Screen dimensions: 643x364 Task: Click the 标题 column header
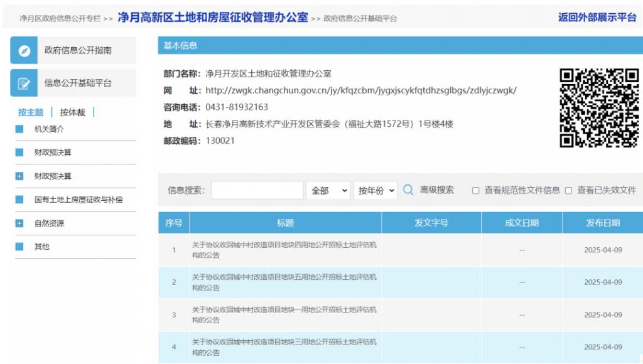(286, 223)
